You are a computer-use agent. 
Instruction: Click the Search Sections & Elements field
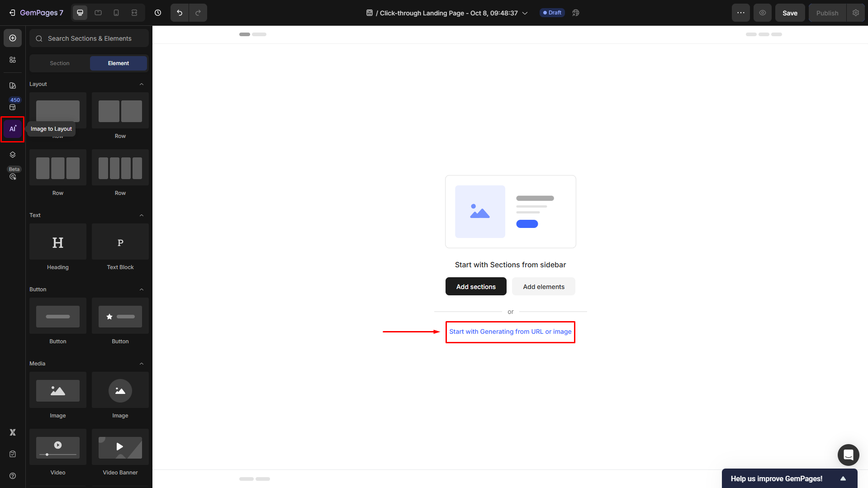pyautogui.click(x=90, y=38)
